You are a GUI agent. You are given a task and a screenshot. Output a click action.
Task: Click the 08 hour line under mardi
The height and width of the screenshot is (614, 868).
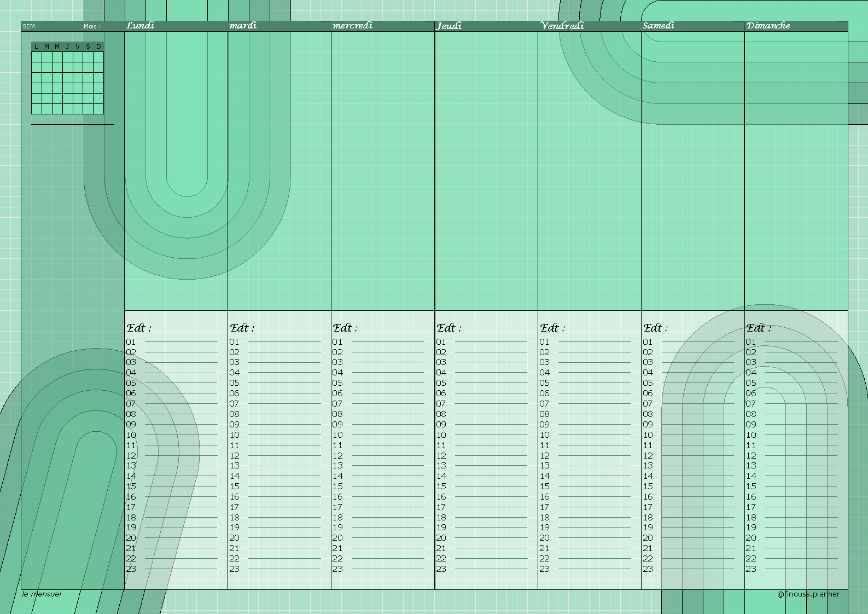pos(275,414)
